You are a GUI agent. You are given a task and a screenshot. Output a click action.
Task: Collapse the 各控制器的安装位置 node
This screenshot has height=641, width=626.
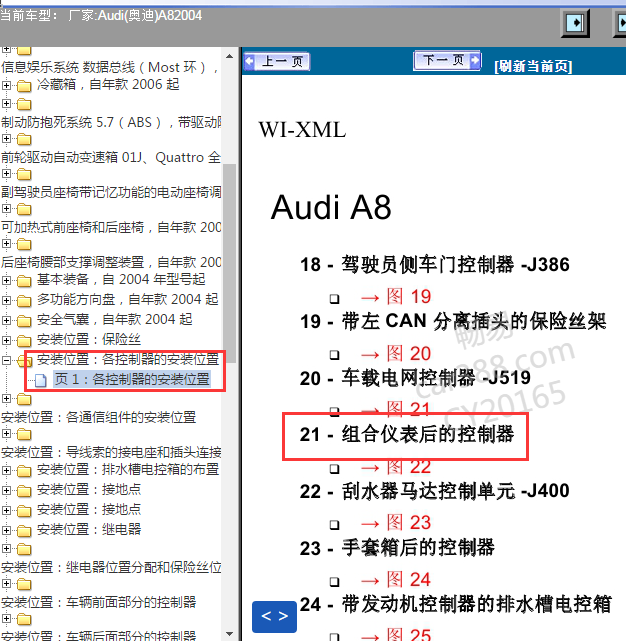pos(6,361)
